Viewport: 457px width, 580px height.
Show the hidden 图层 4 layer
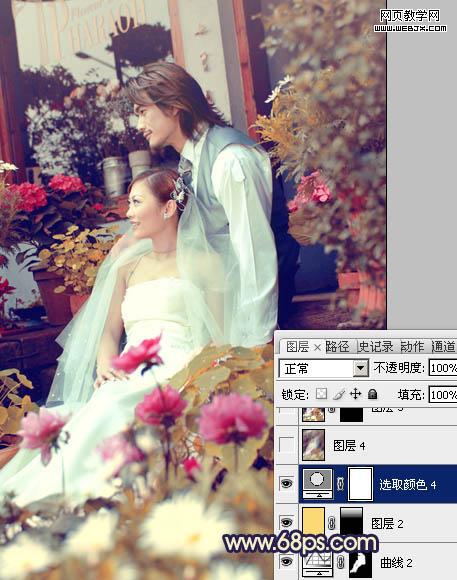tap(286, 445)
